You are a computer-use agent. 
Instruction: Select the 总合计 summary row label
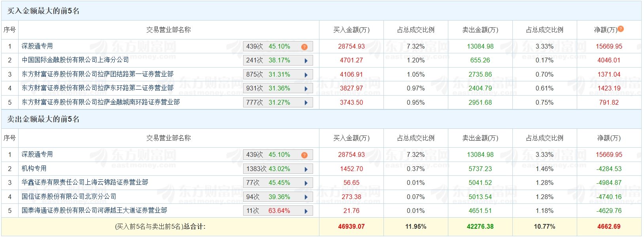pyautogui.click(x=160, y=227)
